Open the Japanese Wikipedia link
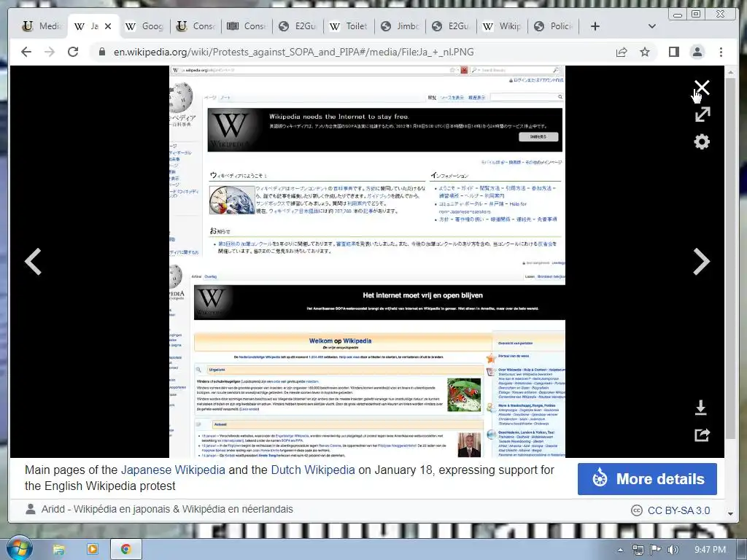Screen dimensions: 747x560 [173, 470]
